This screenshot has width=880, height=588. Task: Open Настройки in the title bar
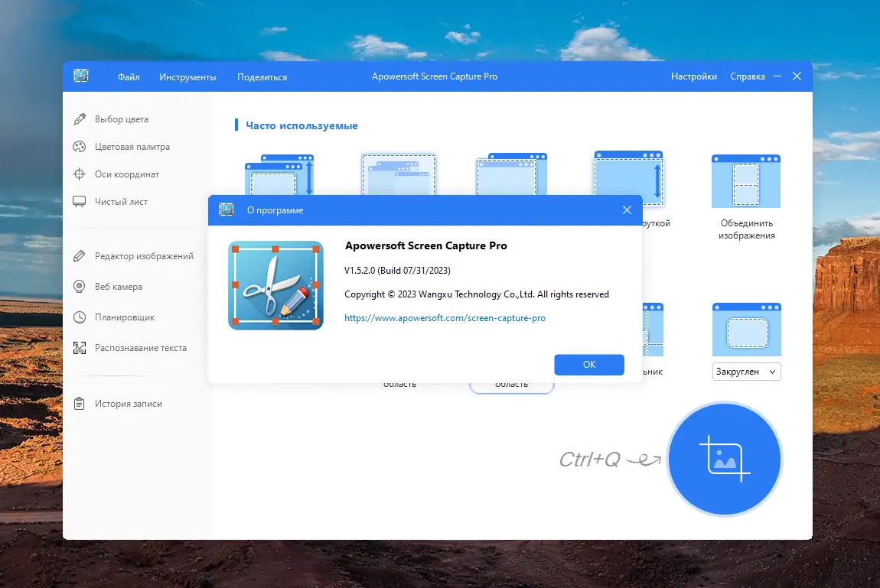[x=694, y=76]
